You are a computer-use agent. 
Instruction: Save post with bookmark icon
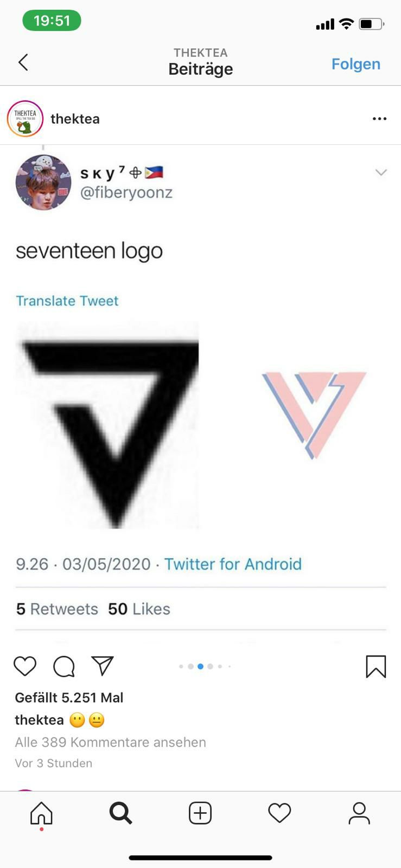(x=376, y=667)
